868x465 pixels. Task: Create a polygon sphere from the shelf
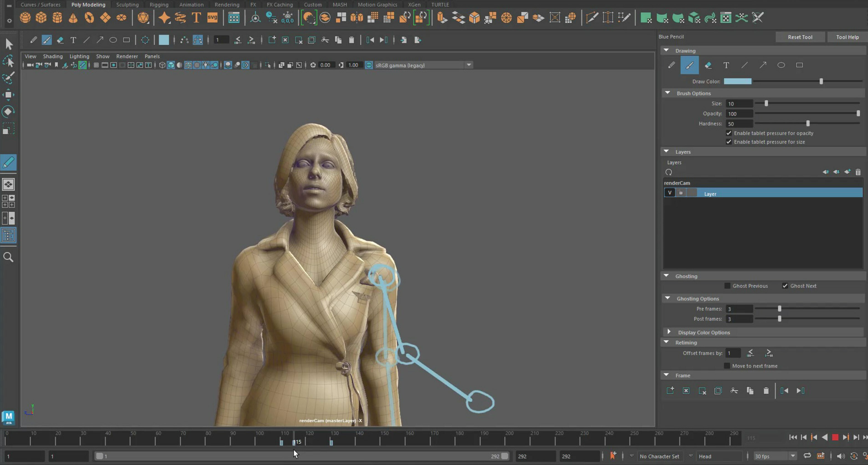pyautogui.click(x=25, y=17)
